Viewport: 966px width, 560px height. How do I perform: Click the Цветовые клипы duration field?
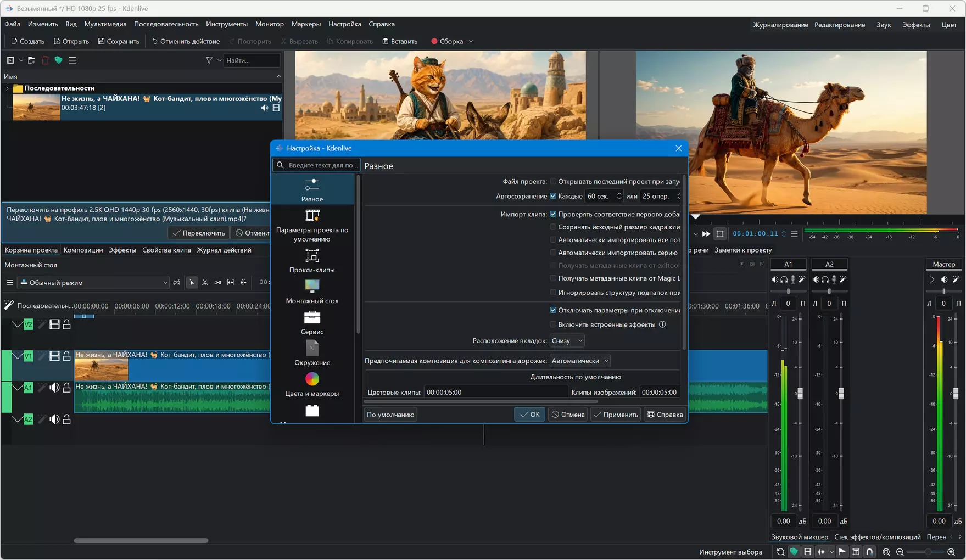[x=496, y=392]
